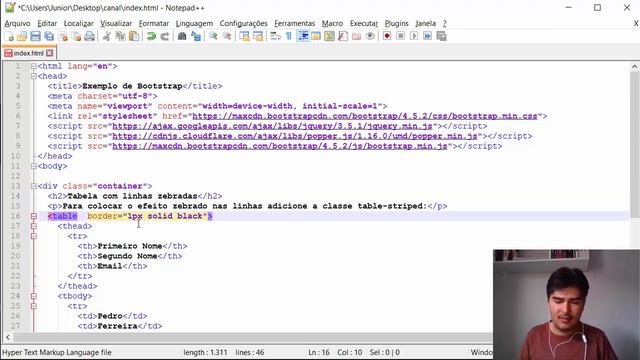640x360 pixels.
Task: Open the Executar menu
Action: [x=364, y=24]
